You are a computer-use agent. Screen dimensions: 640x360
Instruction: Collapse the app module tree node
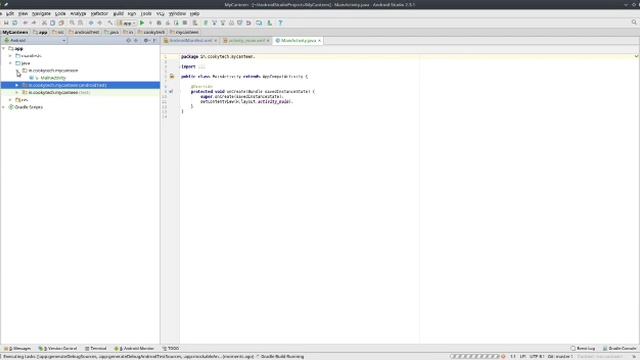[4, 49]
